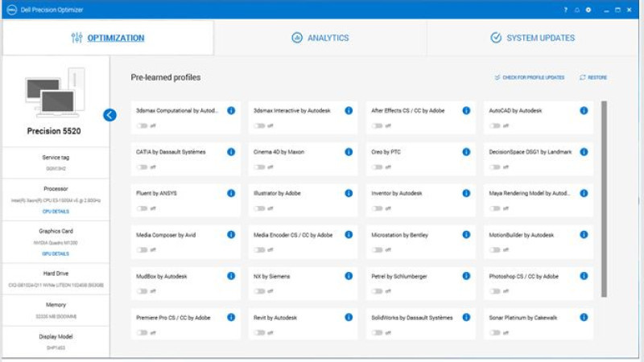This screenshot has height=362, width=644.
Task: Enable Photoshop CS / CC profile toggle
Action: pos(495,291)
